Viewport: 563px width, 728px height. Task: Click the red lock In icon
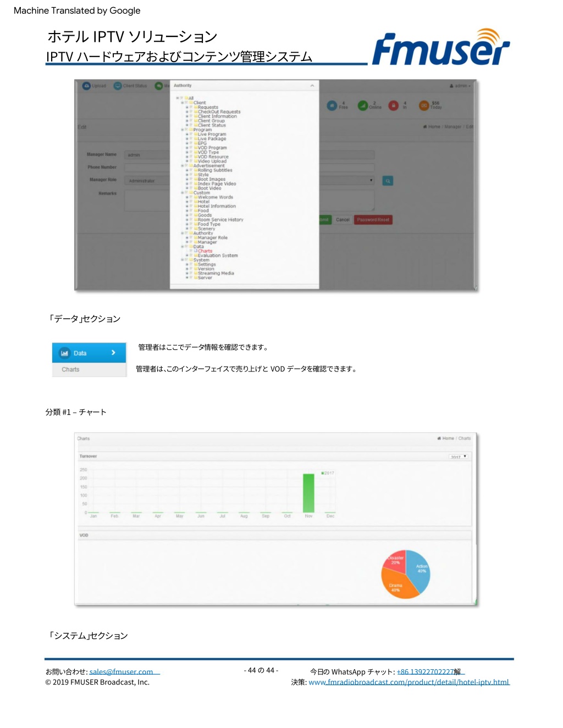[394, 105]
